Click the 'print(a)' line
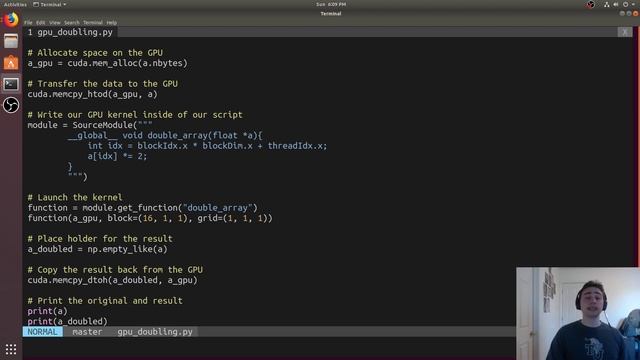Image resolution: width=640 pixels, height=360 pixels. 47,311
